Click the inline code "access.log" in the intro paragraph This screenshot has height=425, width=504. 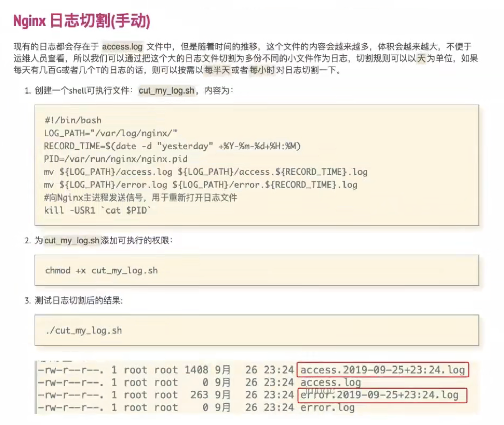[122, 47]
